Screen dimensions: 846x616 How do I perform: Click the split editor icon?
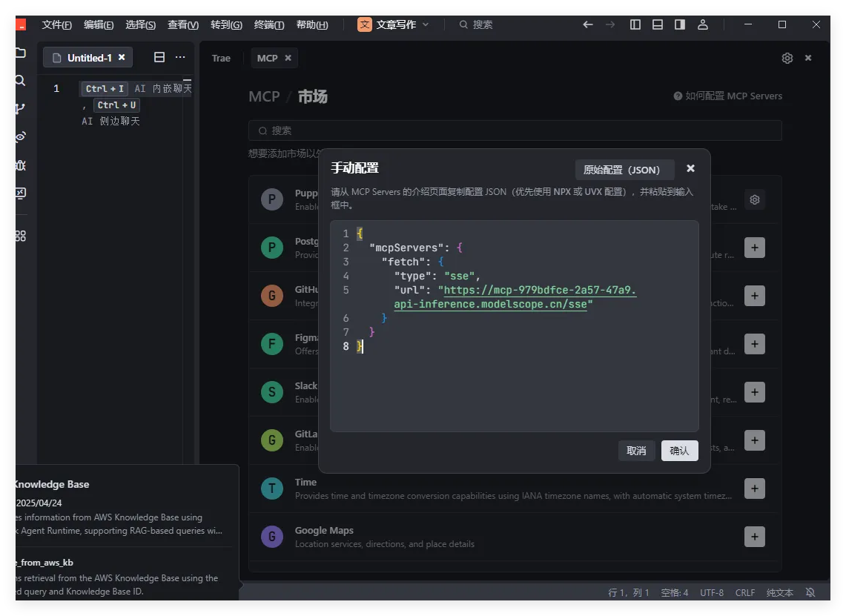pos(159,58)
